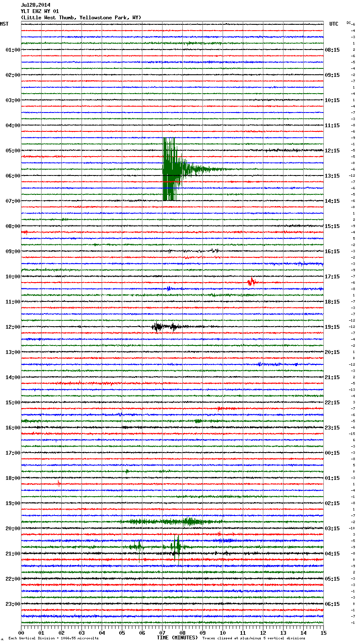This screenshot has width=357, height=644.
Task: Click the DC column header
Action: coord(349,23)
